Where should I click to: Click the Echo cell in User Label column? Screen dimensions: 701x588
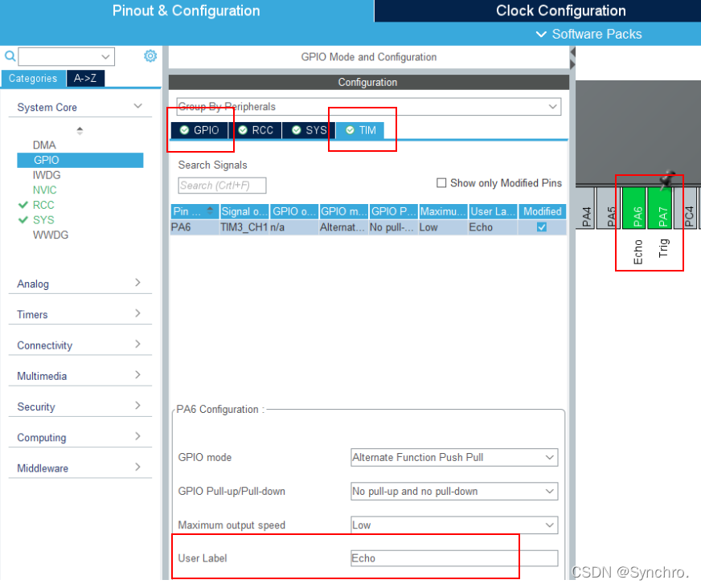(x=493, y=227)
